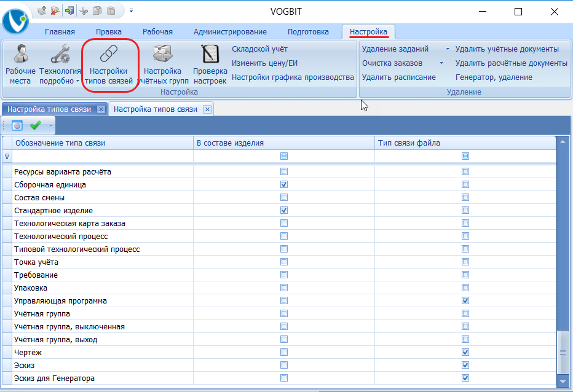This screenshot has width=573, height=392.
Task: Click the green checkmark apply icon
Action: point(36,125)
